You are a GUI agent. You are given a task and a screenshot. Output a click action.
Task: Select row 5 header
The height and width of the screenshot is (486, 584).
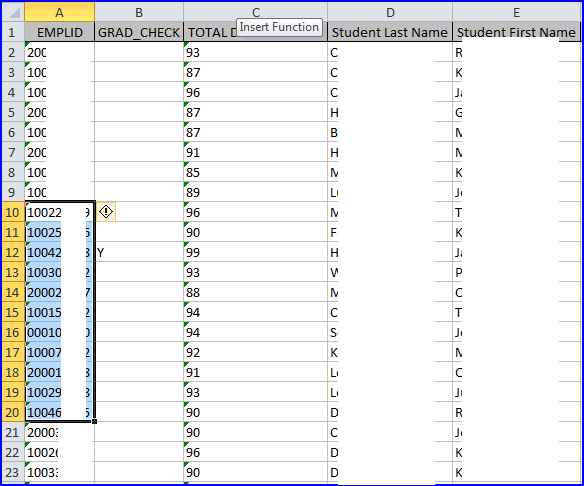pyautogui.click(x=13, y=112)
